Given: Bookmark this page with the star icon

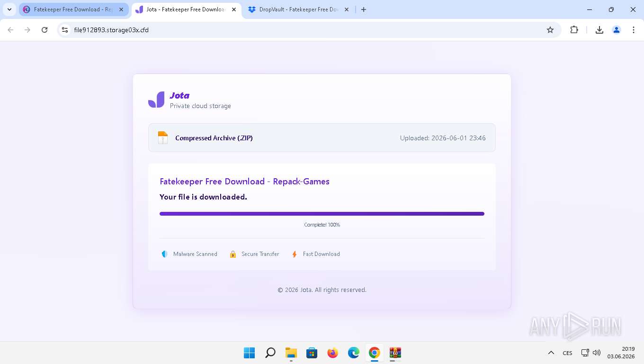Looking at the screenshot, I should [550, 30].
